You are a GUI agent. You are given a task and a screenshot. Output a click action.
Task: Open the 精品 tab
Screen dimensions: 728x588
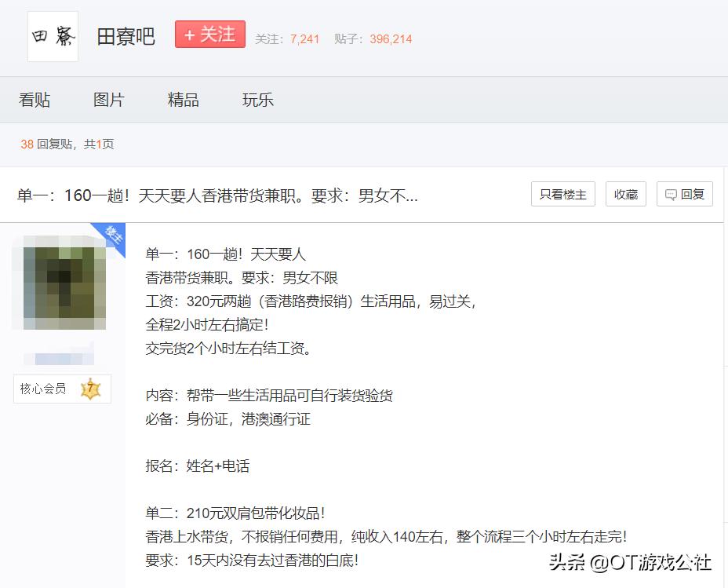coord(183,99)
